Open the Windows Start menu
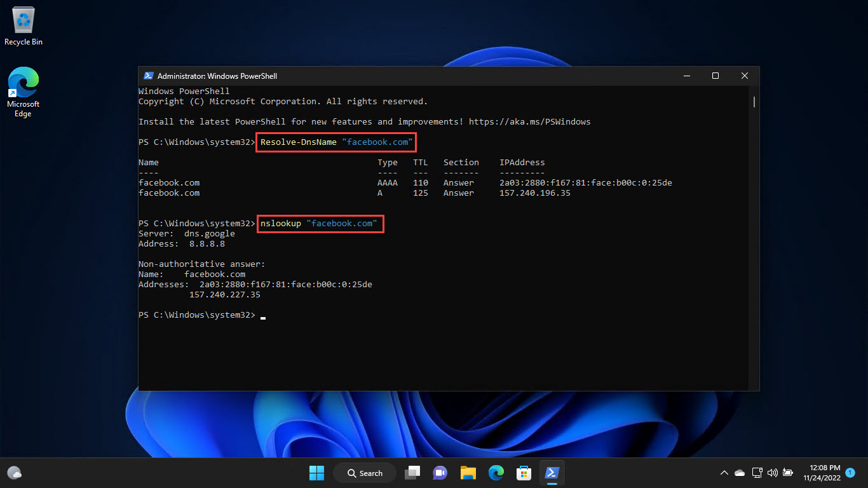868x488 pixels. 316,473
